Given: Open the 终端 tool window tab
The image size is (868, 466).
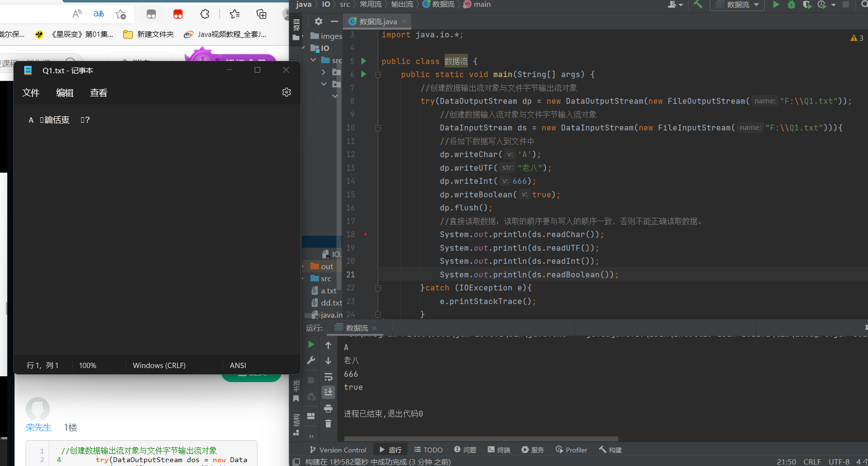Looking at the screenshot, I should 499,450.
